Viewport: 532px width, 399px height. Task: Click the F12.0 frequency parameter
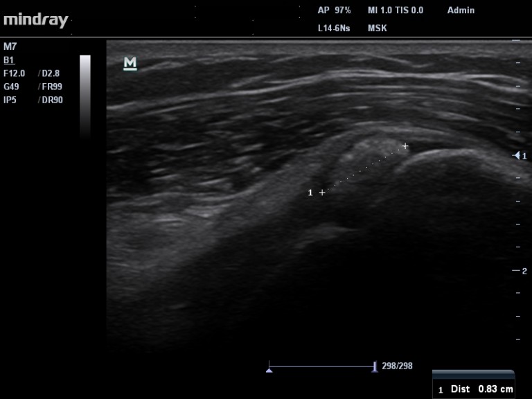coord(14,73)
